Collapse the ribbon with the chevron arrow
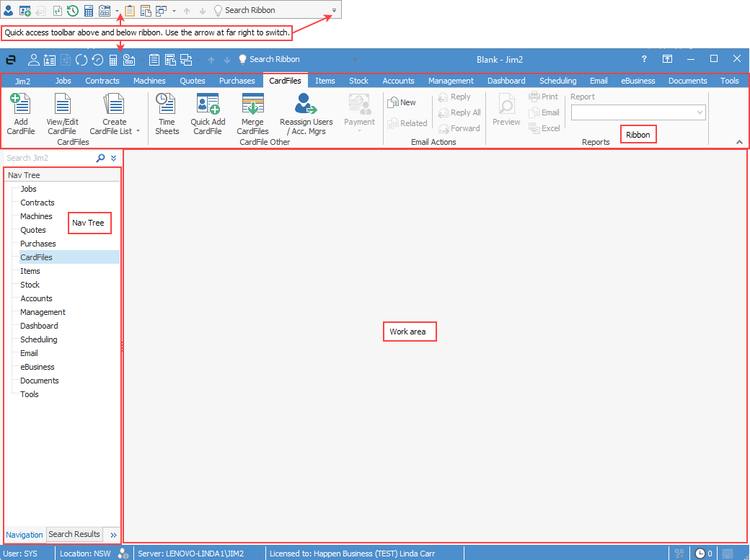This screenshot has width=750, height=560. [739, 142]
